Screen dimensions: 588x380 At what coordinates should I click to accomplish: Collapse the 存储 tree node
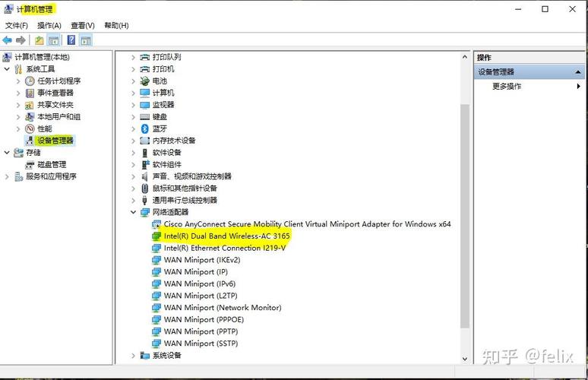[x=7, y=153]
